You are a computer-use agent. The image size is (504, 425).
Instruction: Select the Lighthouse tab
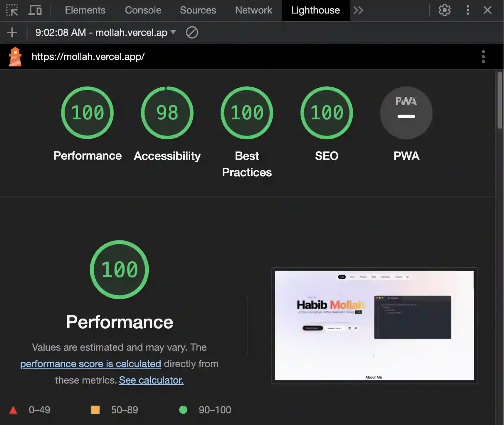[x=315, y=10]
